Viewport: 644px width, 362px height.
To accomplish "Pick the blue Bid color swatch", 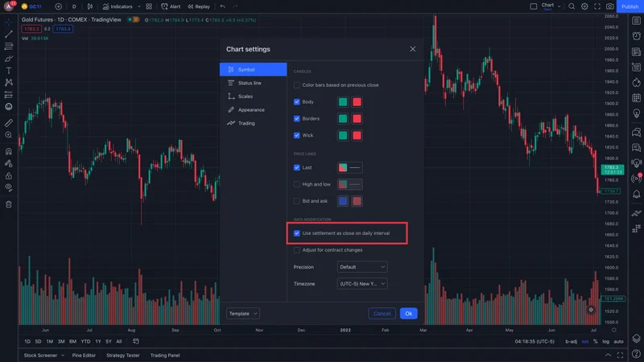I will pyautogui.click(x=343, y=201).
